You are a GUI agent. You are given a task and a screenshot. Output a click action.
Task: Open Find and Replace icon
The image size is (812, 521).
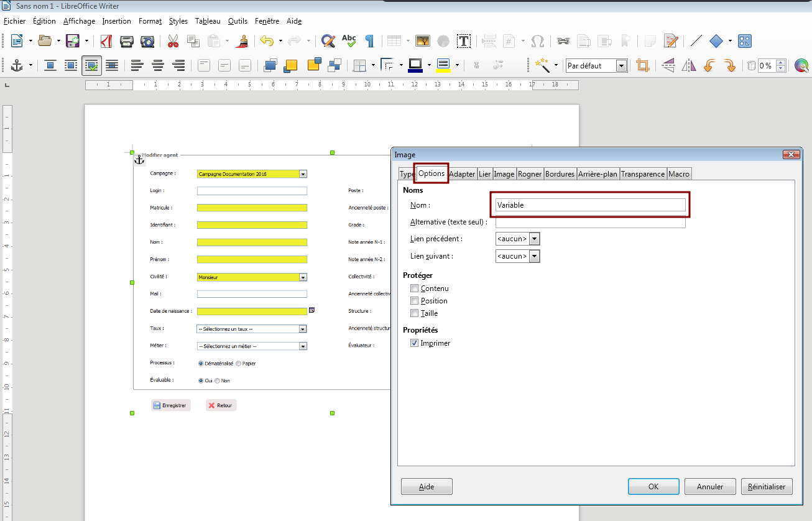point(328,41)
